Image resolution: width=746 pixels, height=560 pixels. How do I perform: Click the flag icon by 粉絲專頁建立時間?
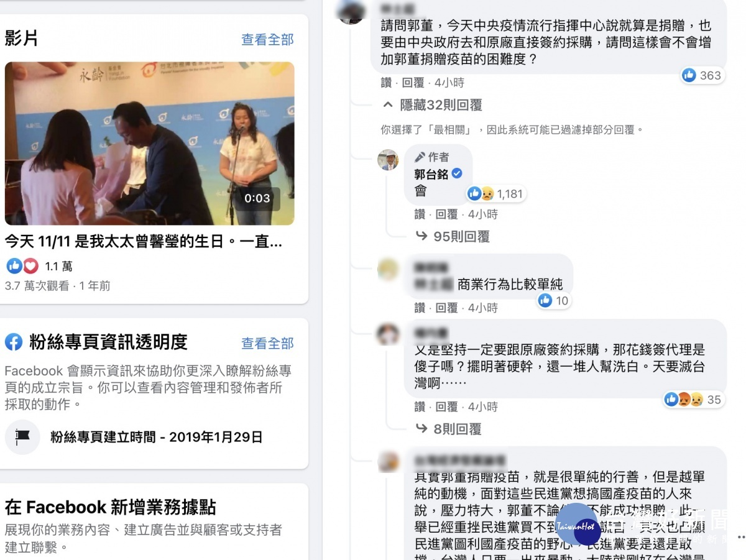point(22,437)
